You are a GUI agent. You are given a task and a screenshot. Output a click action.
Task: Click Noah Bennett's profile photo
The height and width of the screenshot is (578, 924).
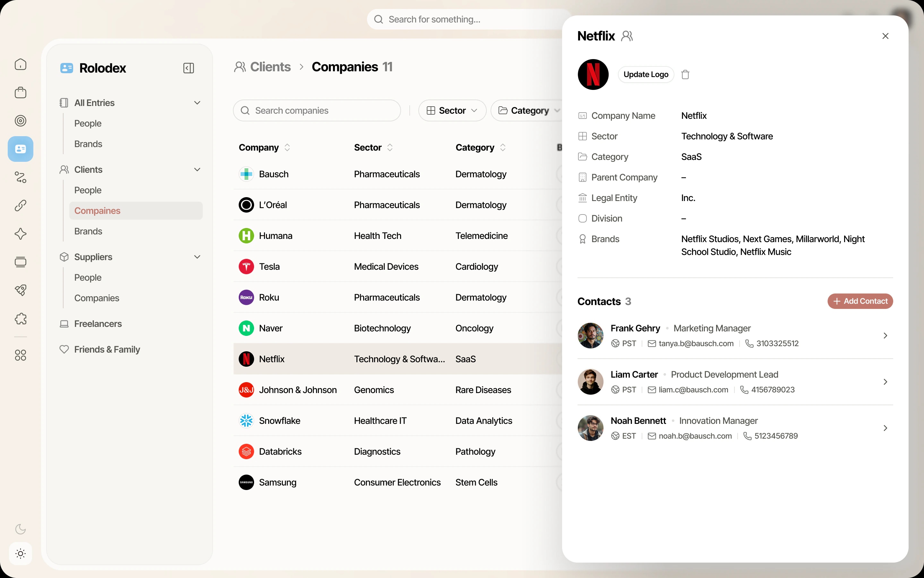(590, 428)
